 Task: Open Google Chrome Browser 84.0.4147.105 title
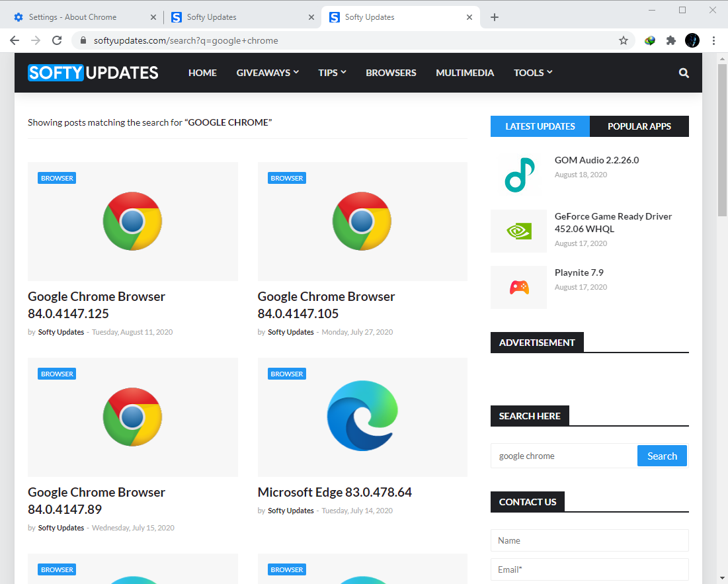tap(327, 305)
